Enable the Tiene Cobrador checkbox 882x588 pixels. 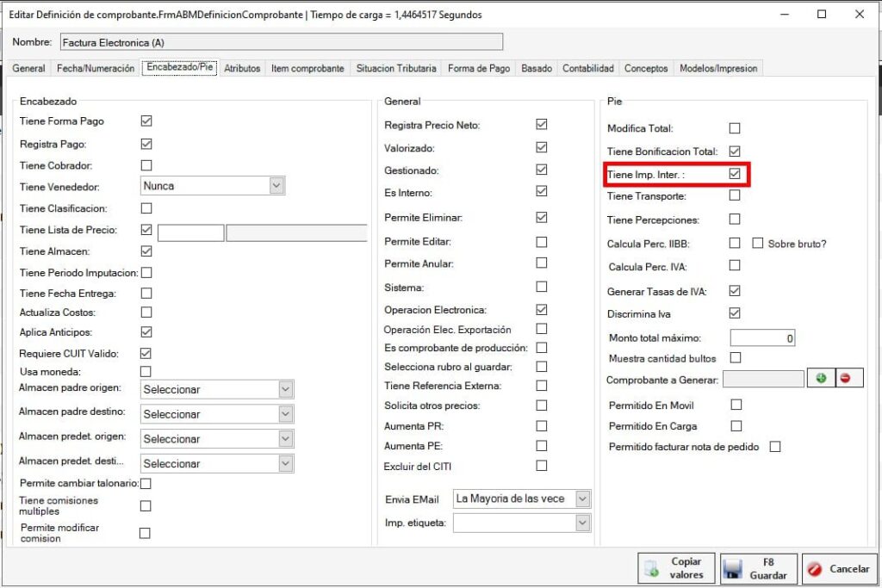[146, 165]
